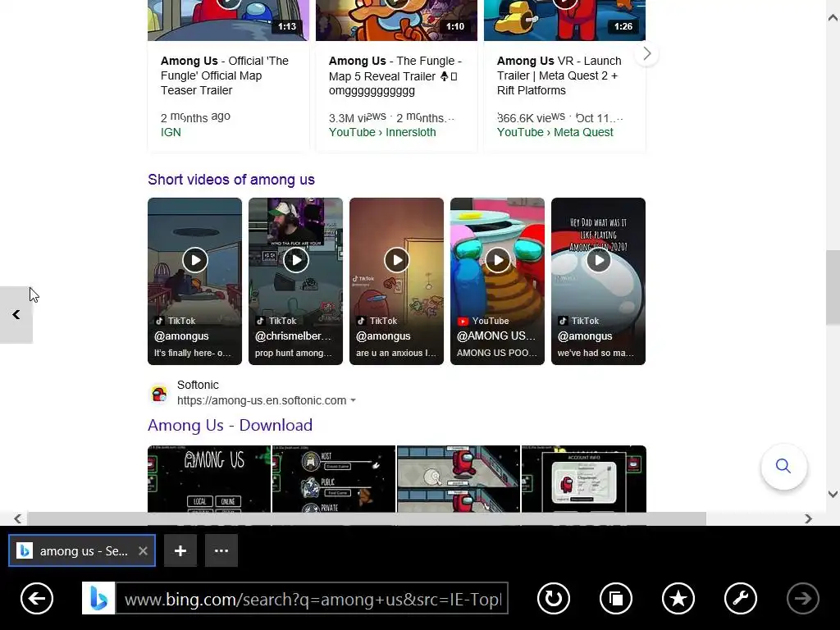Expand the Softonic URL dropdown arrow
Image resolution: width=840 pixels, height=630 pixels.
[x=353, y=400]
